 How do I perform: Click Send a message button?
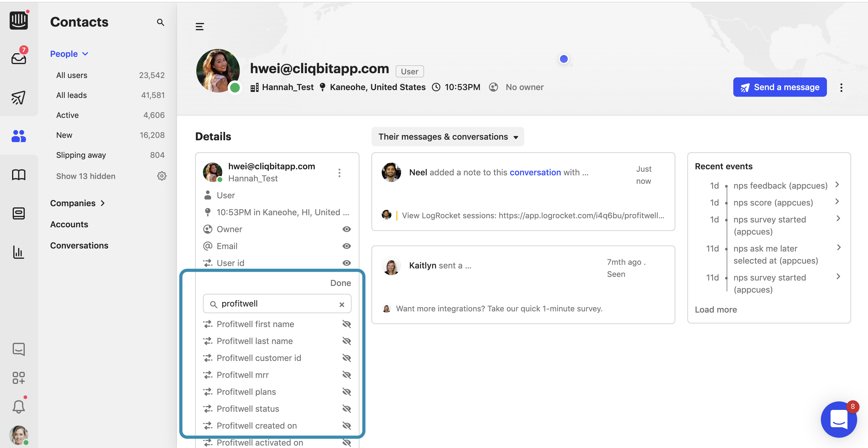[780, 87]
